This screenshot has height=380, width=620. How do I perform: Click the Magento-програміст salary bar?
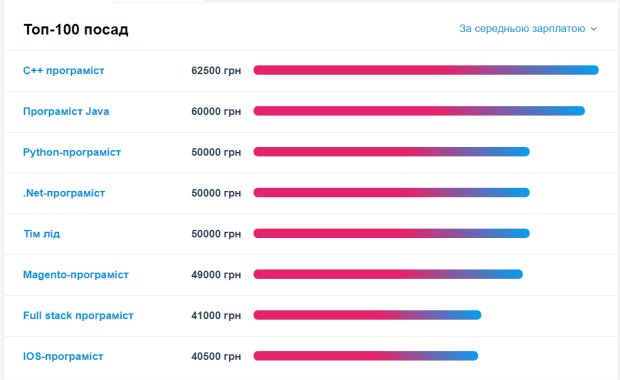388,274
